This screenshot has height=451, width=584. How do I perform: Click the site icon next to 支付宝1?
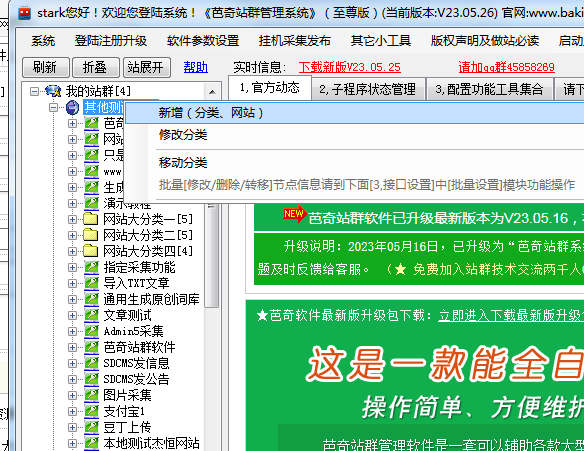pos(91,411)
